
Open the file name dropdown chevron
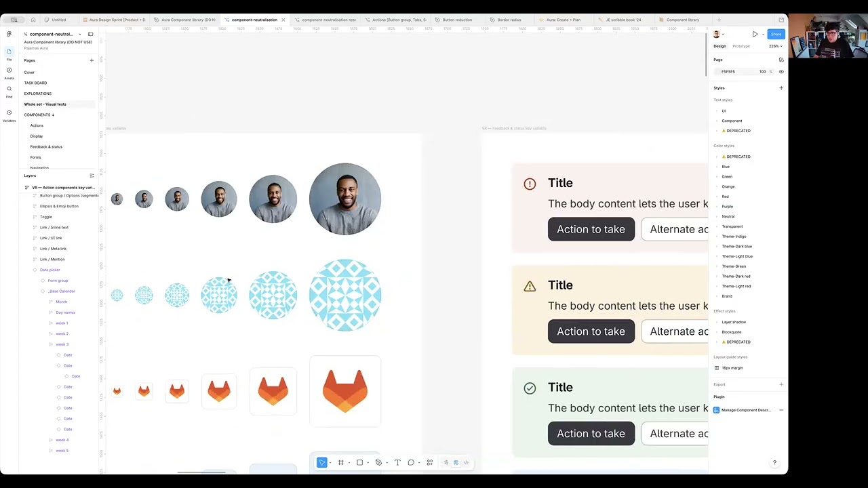79,34
